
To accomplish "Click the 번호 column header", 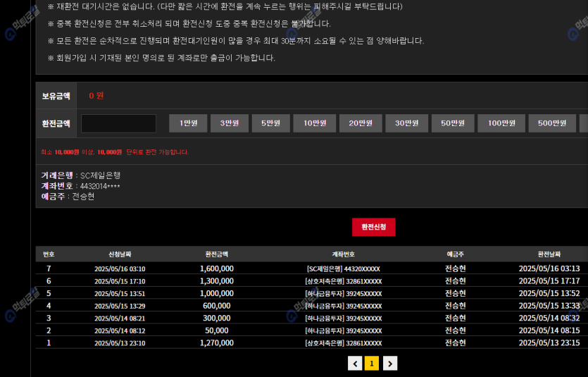I will (x=49, y=254).
